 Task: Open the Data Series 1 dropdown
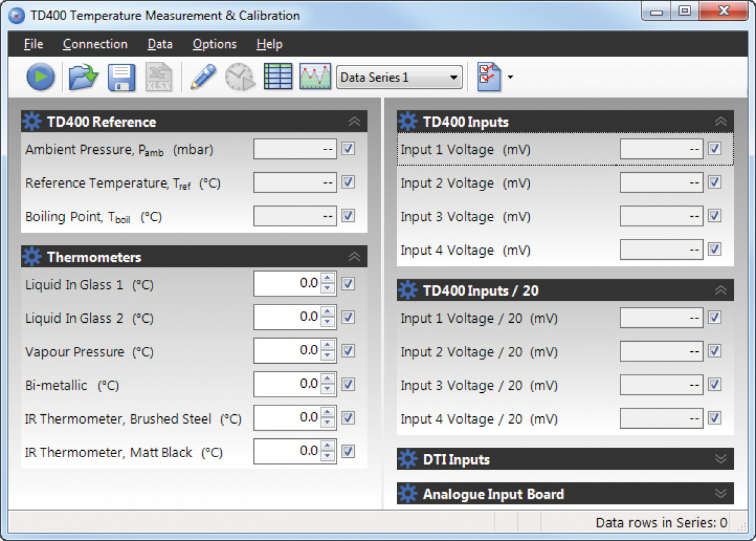click(x=399, y=78)
